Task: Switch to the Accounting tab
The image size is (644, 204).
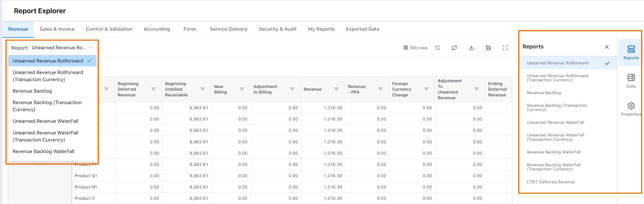Action: click(x=157, y=29)
